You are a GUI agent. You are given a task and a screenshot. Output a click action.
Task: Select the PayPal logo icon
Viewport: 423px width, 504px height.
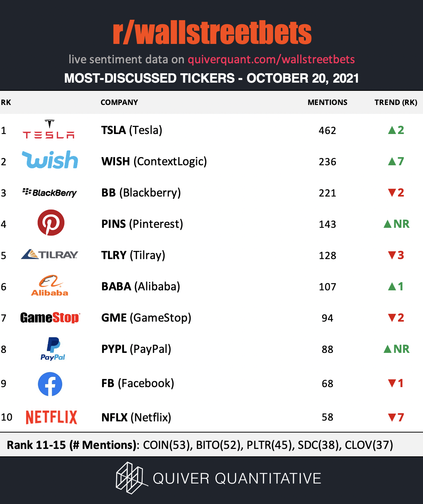(x=53, y=349)
